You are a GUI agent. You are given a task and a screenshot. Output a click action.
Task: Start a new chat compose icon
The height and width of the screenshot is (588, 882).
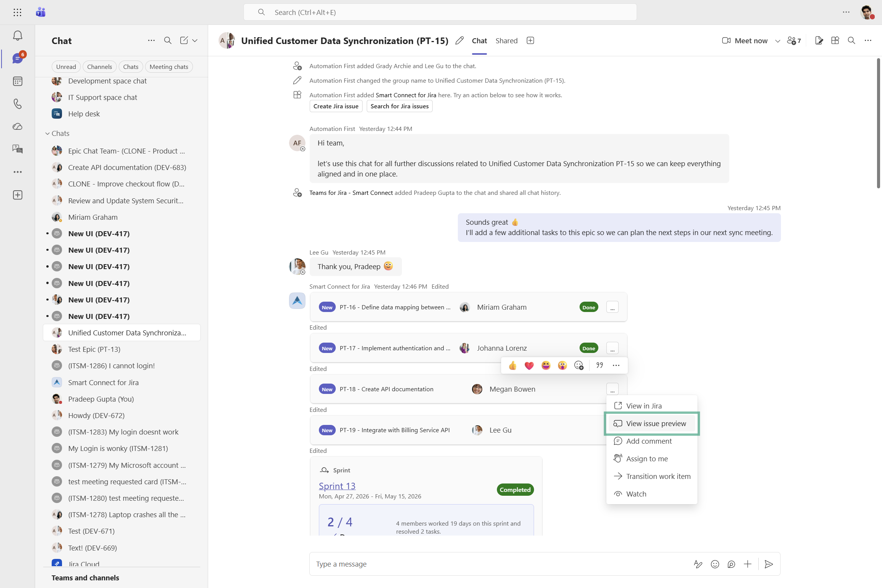(184, 41)
